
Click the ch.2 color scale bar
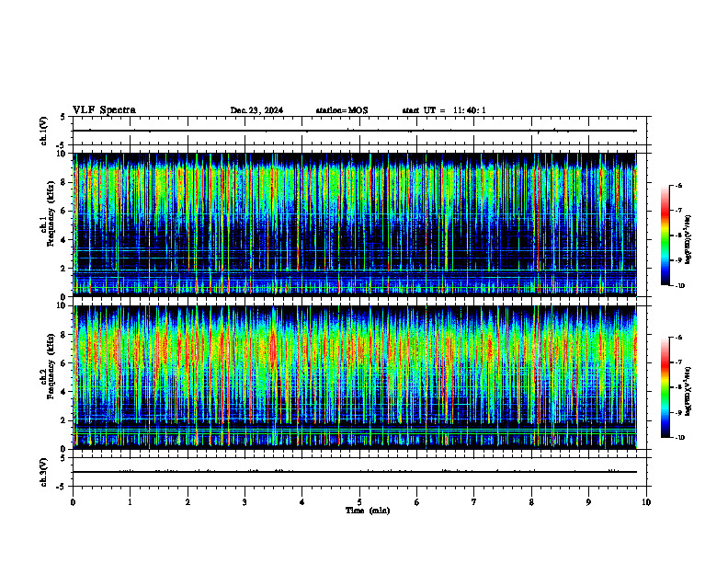point(665,387)
